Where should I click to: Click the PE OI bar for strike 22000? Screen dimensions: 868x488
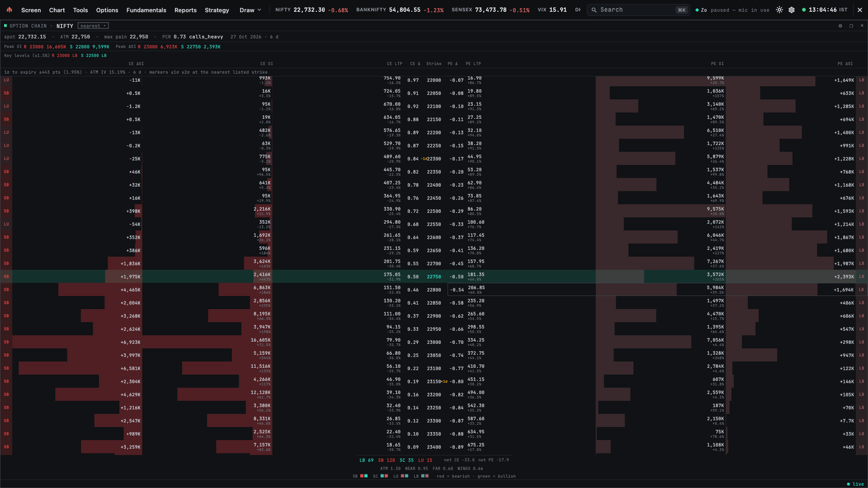[661, 80]
